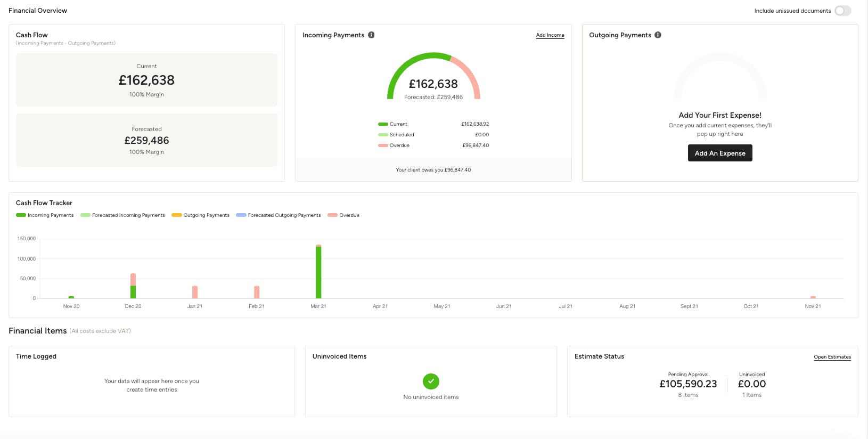Select the Dec 20 overdue bar segment
Screen dimensions: 868x439
[133, 280]
